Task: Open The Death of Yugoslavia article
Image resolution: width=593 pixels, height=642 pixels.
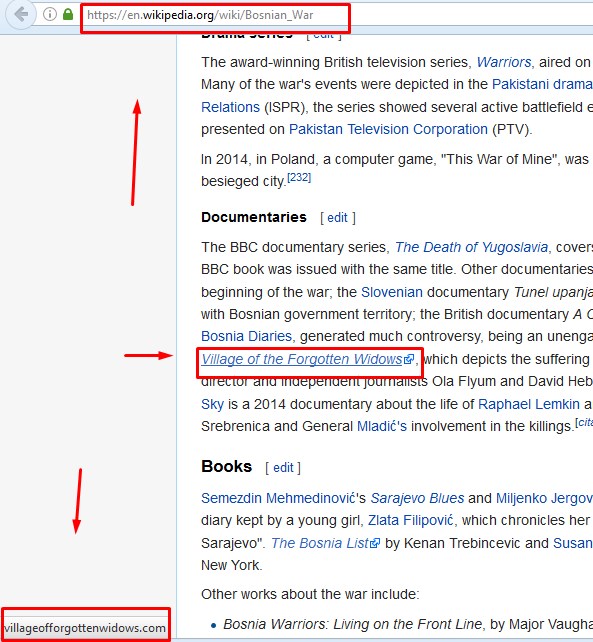Action: 471,247
